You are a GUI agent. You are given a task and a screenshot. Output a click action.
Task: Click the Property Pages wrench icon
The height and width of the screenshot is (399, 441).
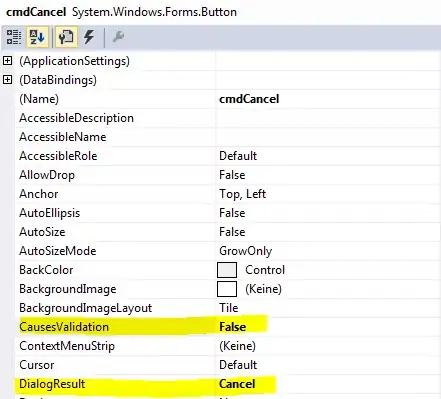pos(118,37)
